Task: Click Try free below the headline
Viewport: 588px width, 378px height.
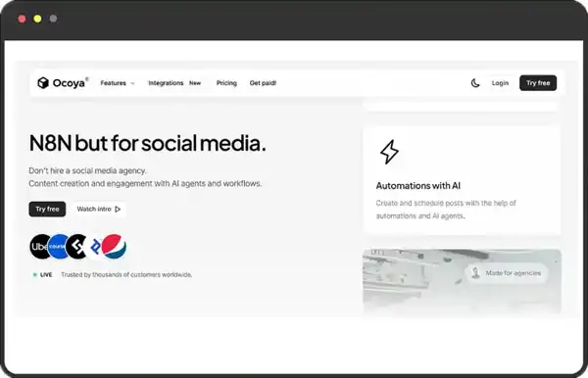Action: click(47, 209)
